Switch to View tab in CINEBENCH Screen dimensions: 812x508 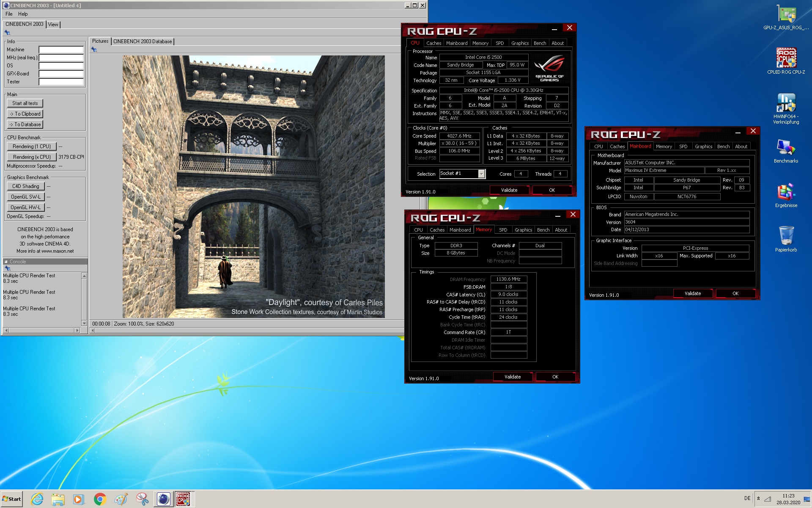coord(53,25)
